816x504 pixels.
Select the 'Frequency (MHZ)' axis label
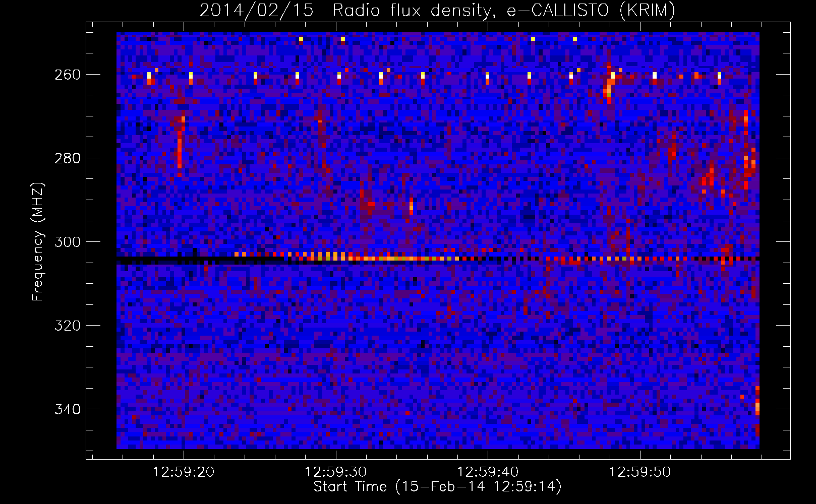tap(38, 241)
